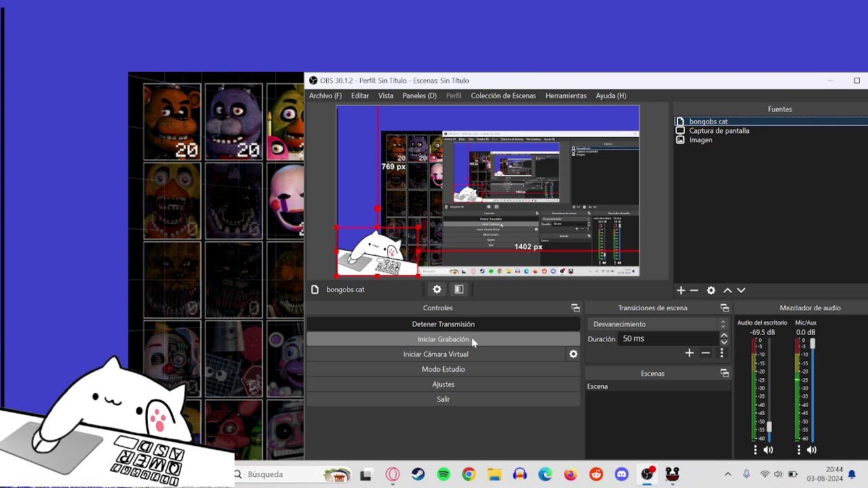868x488 pixels.
Task: Click the microphone icon in system tray
Action: coord(747,474)
